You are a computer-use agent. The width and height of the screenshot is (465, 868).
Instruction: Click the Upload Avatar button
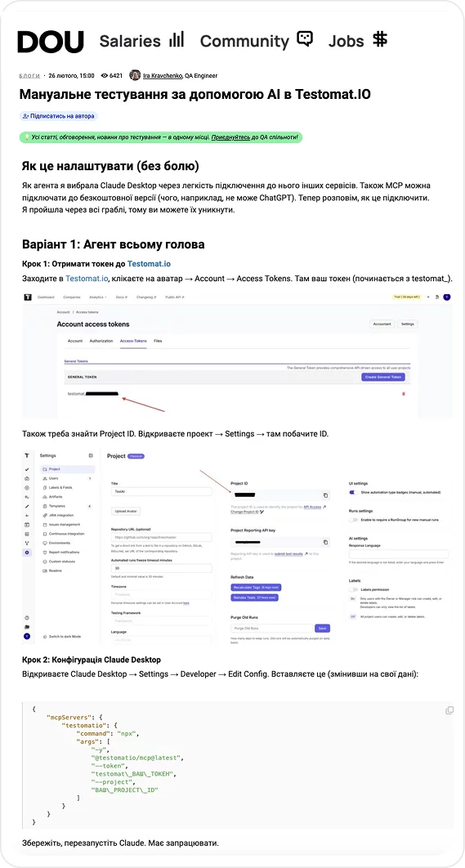pos(126,511)
